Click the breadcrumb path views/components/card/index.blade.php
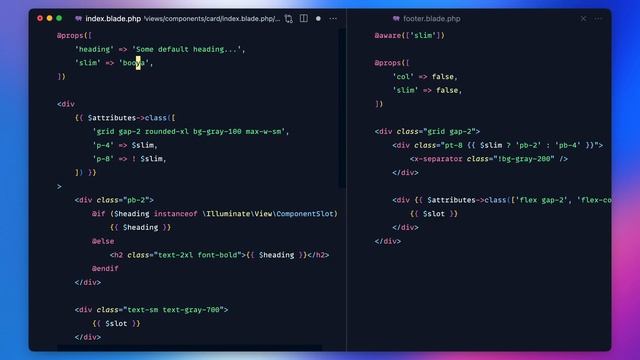640x360 pixels. (x=212, y=19)
